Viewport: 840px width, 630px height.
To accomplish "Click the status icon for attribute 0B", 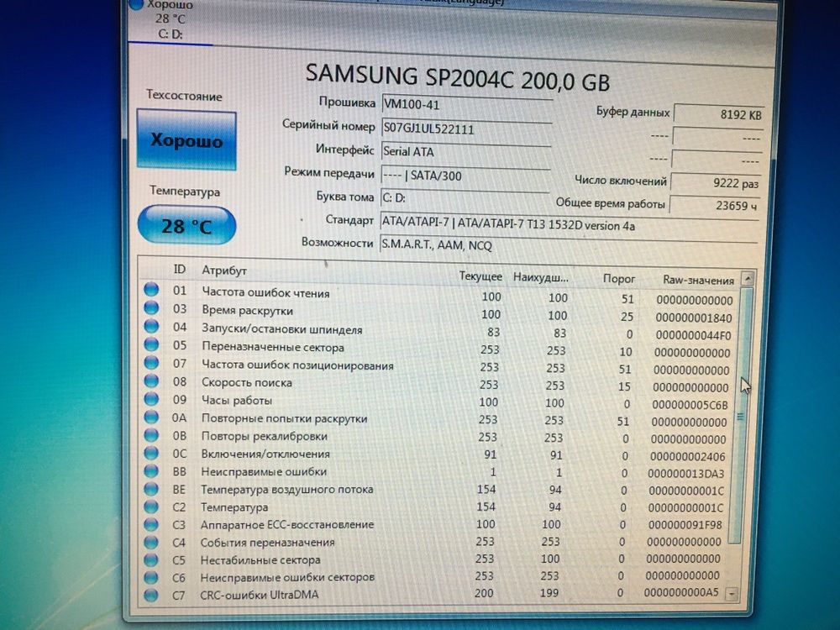I will click(151, 434).
